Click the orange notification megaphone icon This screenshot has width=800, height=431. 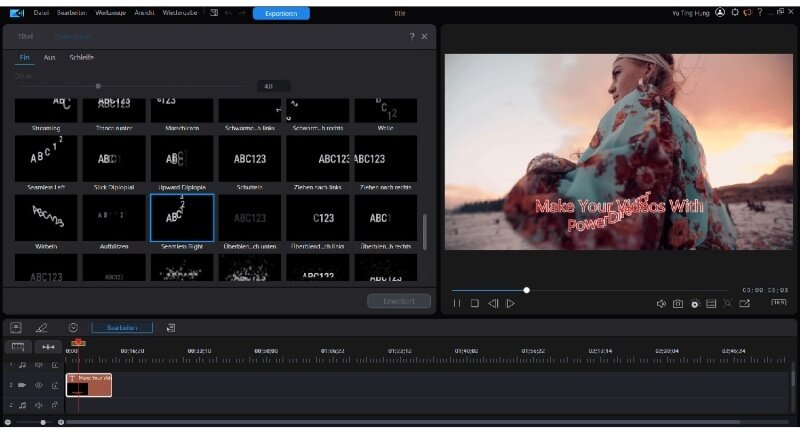[747, 12]
